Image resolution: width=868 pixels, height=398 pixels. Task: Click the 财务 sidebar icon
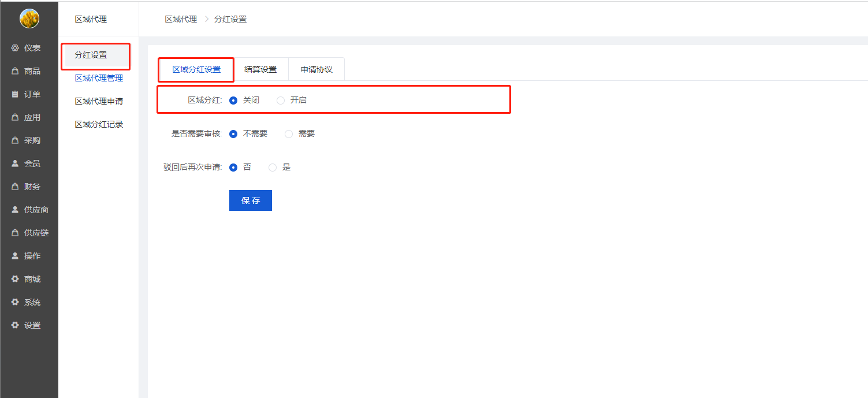click(15, 187)
